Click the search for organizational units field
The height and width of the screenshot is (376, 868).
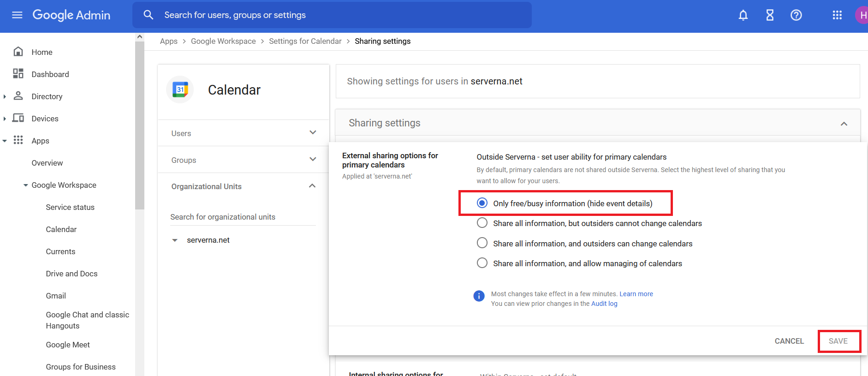(243, 217)
